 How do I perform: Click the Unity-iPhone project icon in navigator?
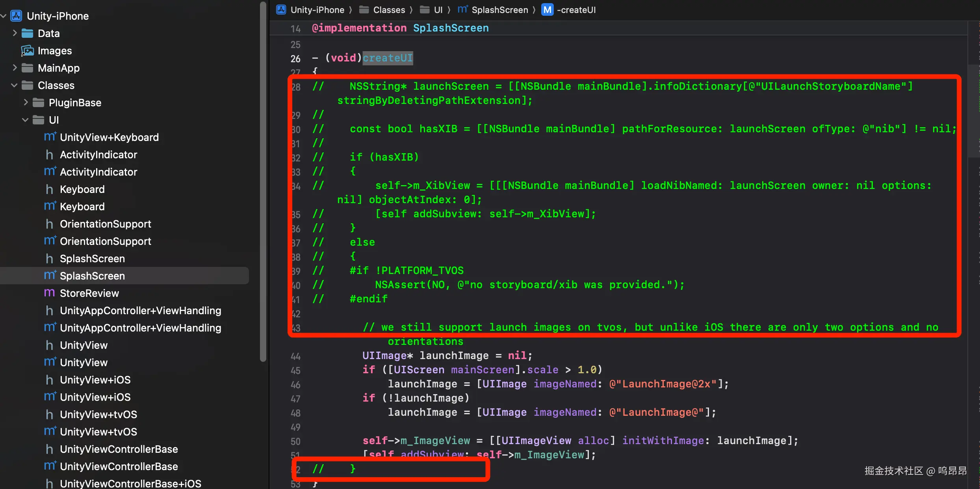tap(16, 16)
